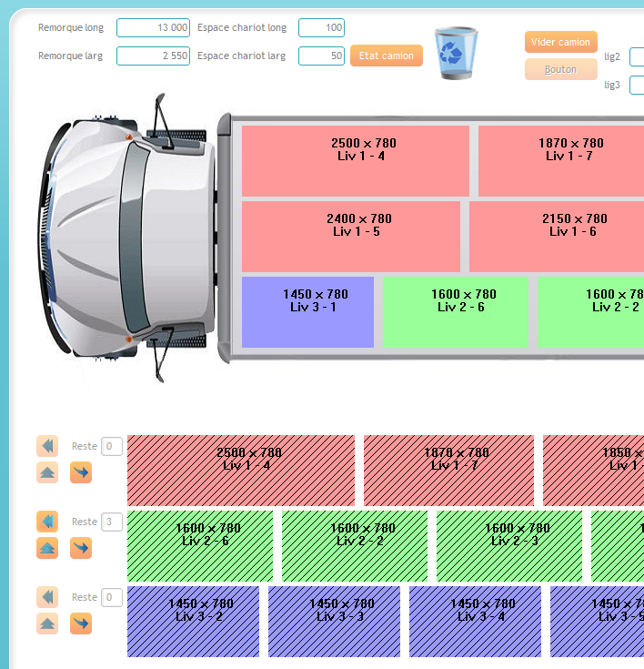Click the double-left arrow icon in the red row
The height and width of the screenshot is (669, 644).
tap(47, 446)
